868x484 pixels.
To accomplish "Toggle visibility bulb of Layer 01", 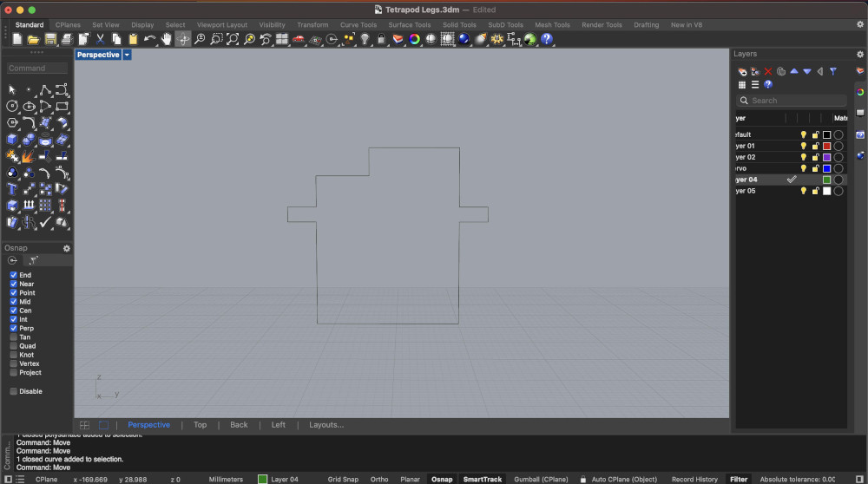I will click(803, 146).
